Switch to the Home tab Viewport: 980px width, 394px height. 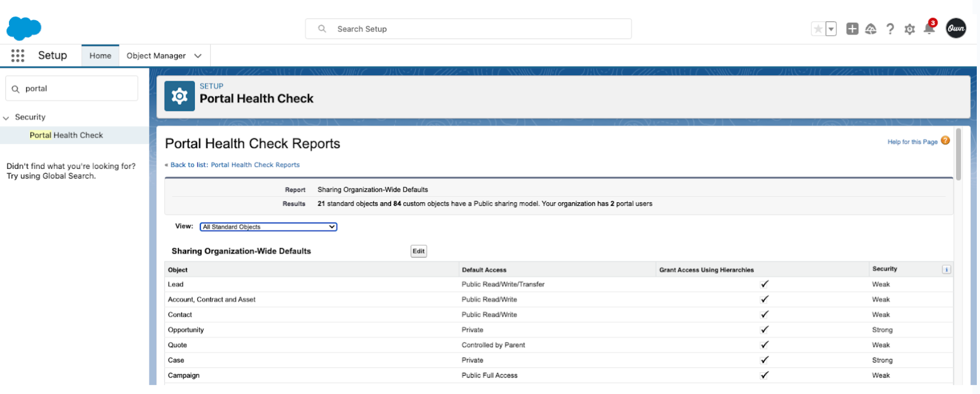100,56
